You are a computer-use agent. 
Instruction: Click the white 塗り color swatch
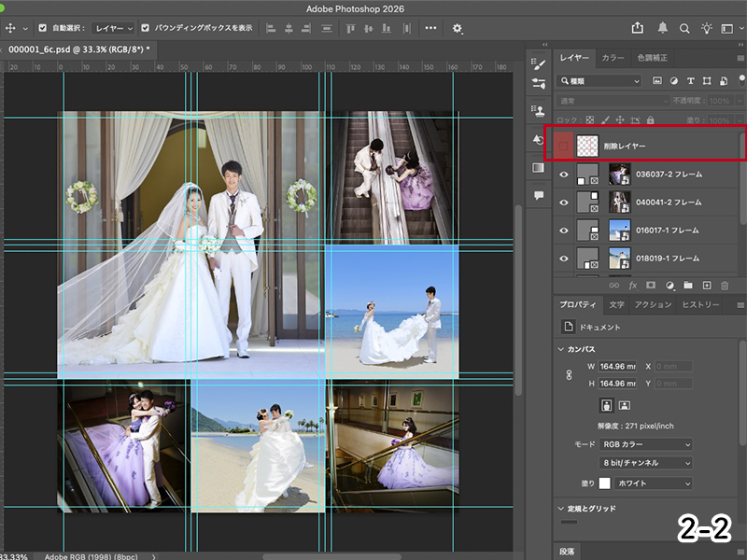[604, 483]
